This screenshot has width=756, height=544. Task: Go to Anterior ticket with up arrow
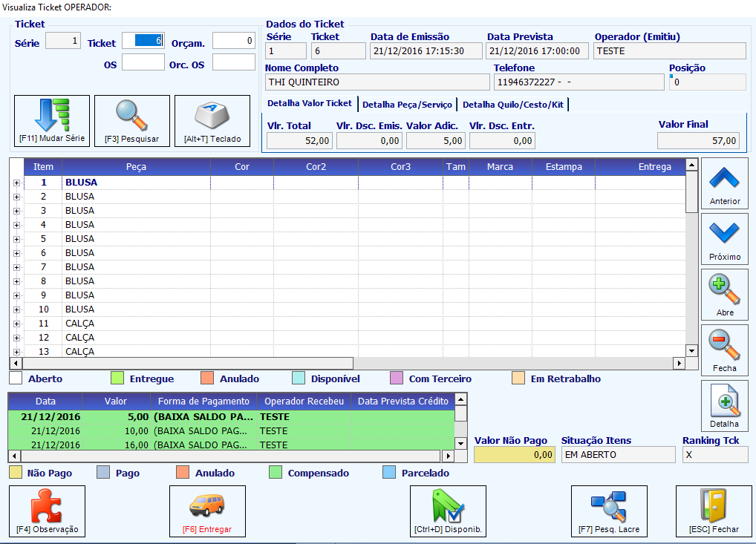pyautogui.click(x=725, y=183)
